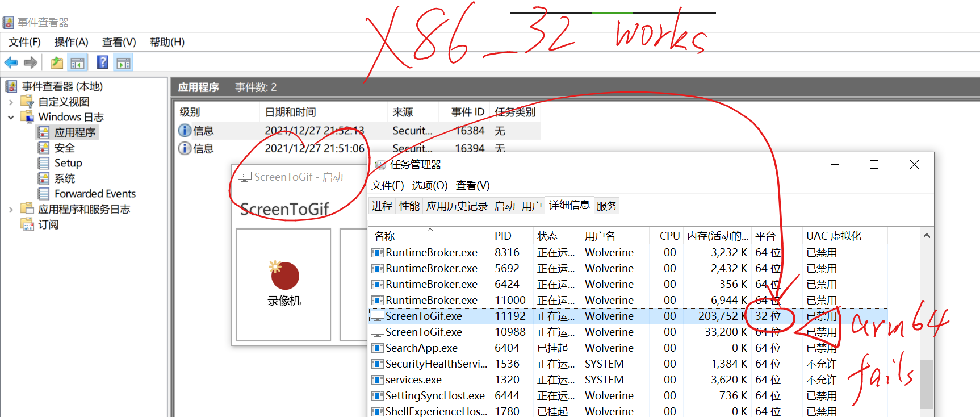Switch to 进程 tab in Task Manager
Screen dimensions: 980x417
tap(382, 206)
